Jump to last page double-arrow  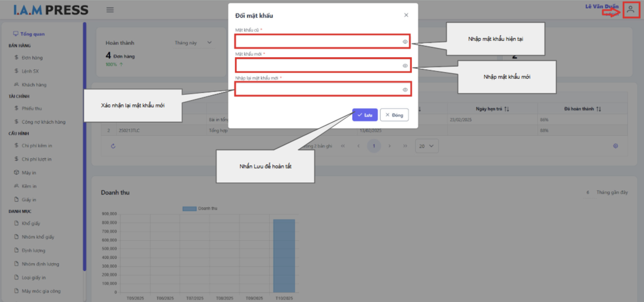tap(405, 146)
